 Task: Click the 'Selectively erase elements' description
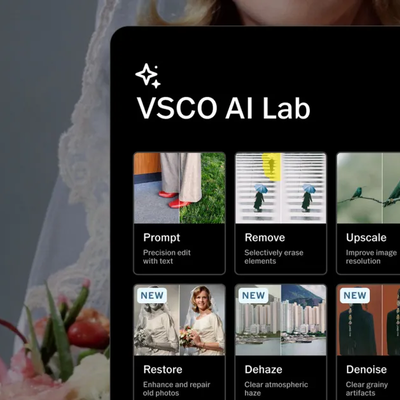point(274,257)
